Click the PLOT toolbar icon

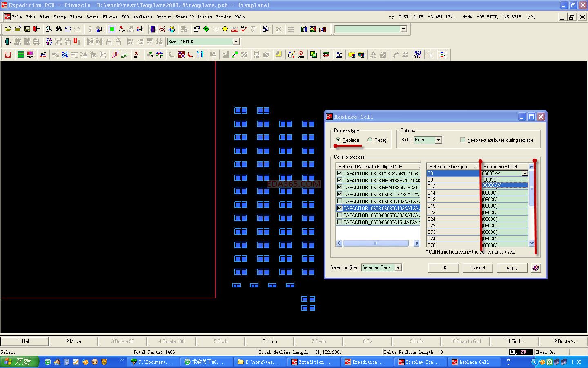(417, 54)
